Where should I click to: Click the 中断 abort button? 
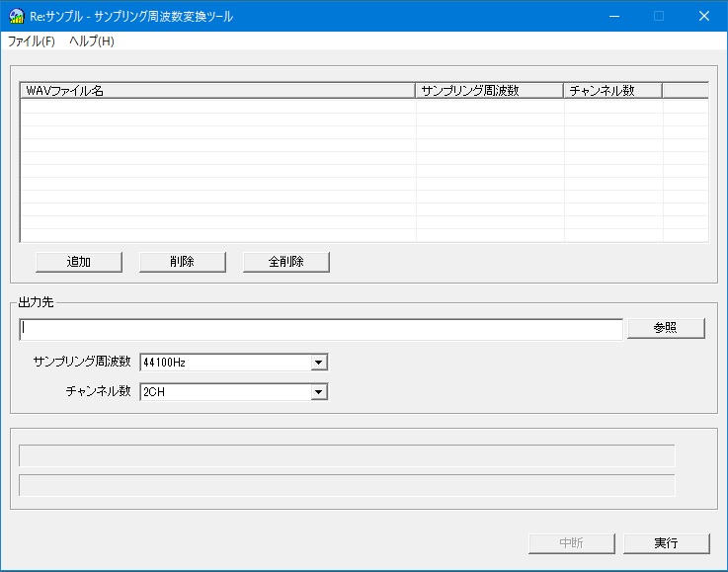(x=572, y=543)
